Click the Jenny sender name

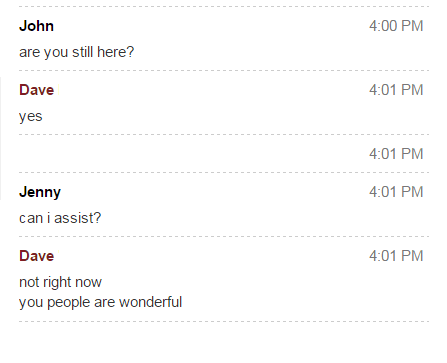point(40,192)
